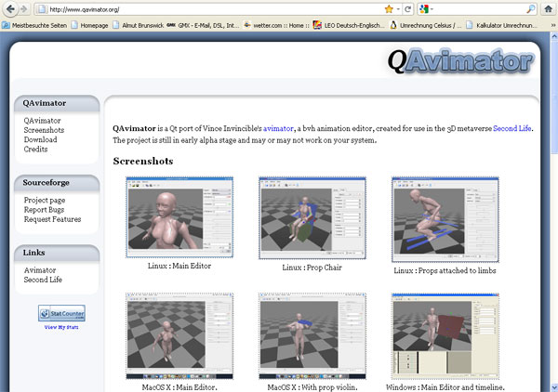Click the Report Bugs link
Screen dimensions: 558x392
pyautogui.click(x=46, y=210)
